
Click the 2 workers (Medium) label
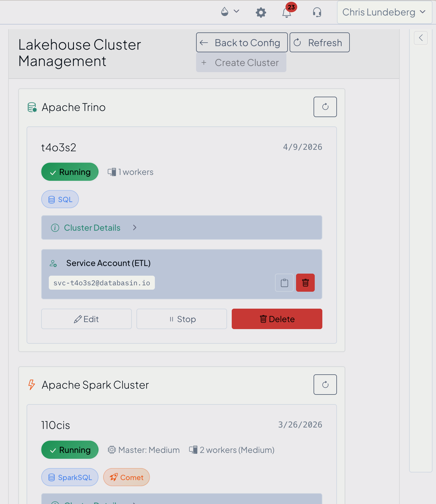coord(232,450)
